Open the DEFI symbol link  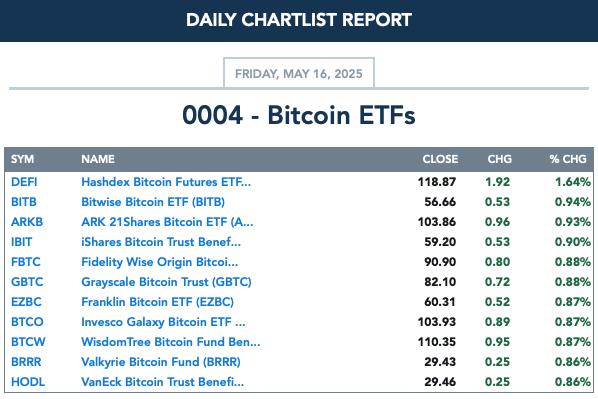point(24,182)
